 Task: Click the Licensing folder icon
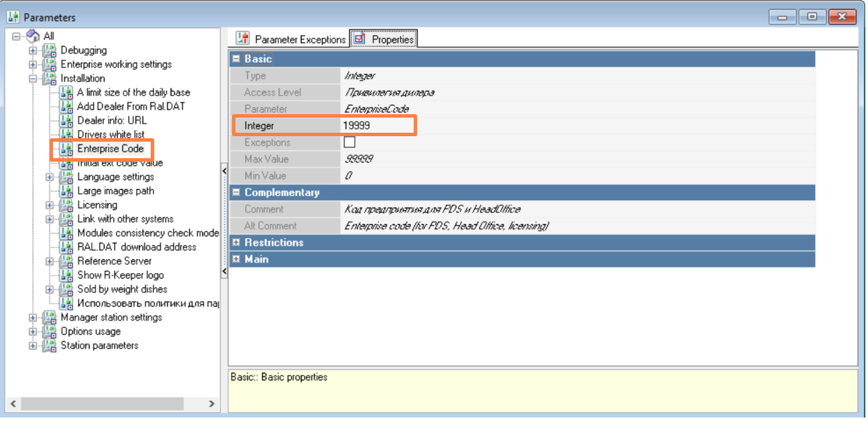point(66,205)
